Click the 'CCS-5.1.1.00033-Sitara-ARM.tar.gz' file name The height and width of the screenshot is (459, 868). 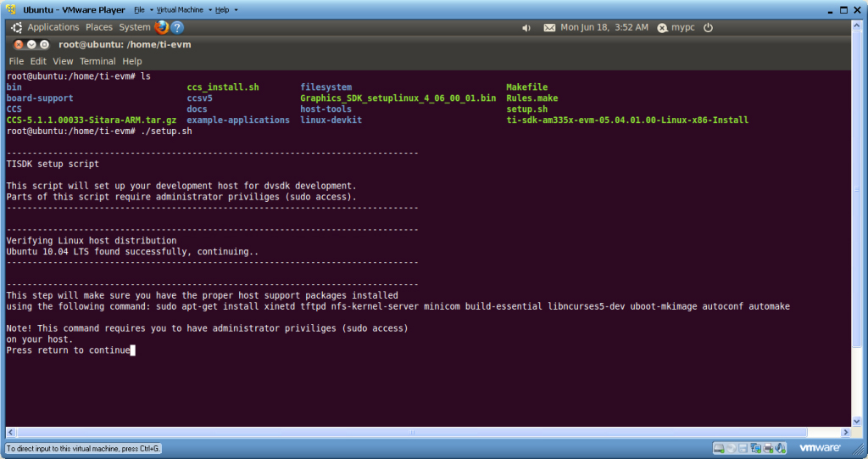[92, 120]
